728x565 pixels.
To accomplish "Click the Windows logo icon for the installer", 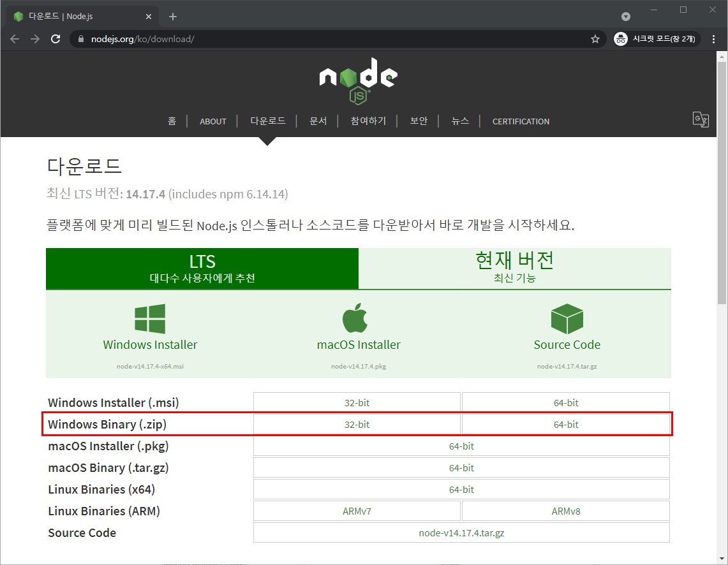I will coord(150,319).
